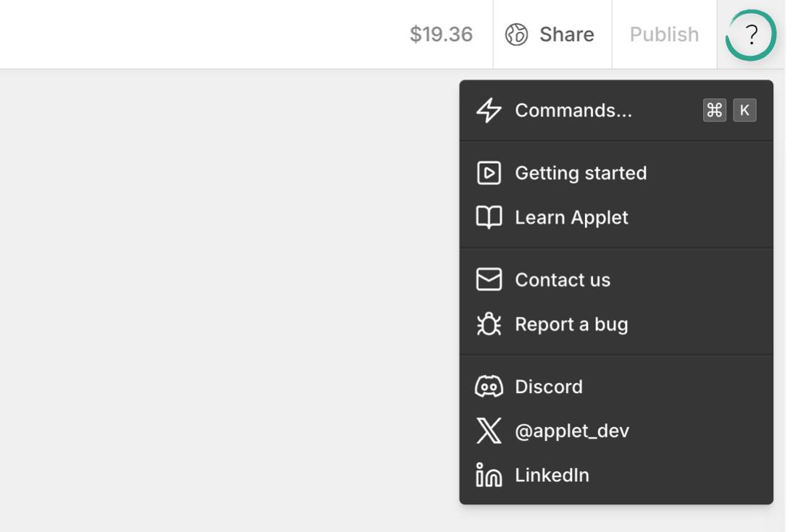Select Getting started from help menu
The height and width of the screenshot is (532, 787).
(x=581, y=173)
